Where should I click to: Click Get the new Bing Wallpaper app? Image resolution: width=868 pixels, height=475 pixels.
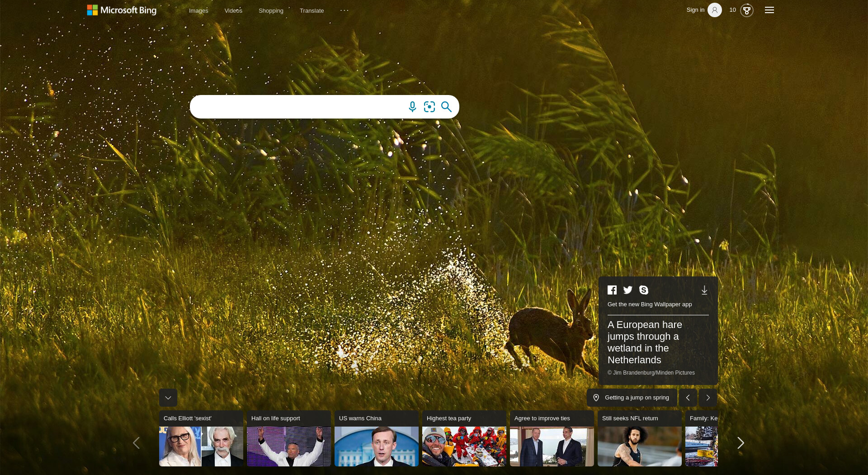pos(650,304)
